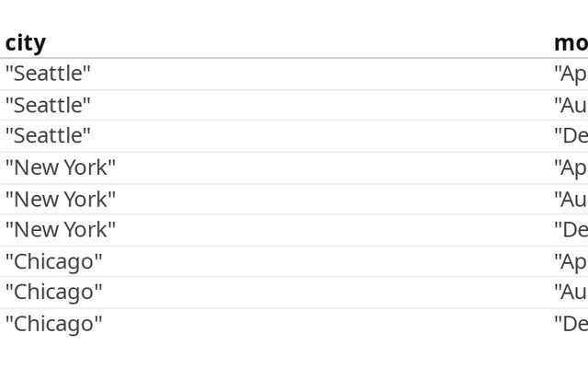The image size is (588, 368).
Task: Choose the "Au" month cell for Chicago
Action: coord(571,293)
